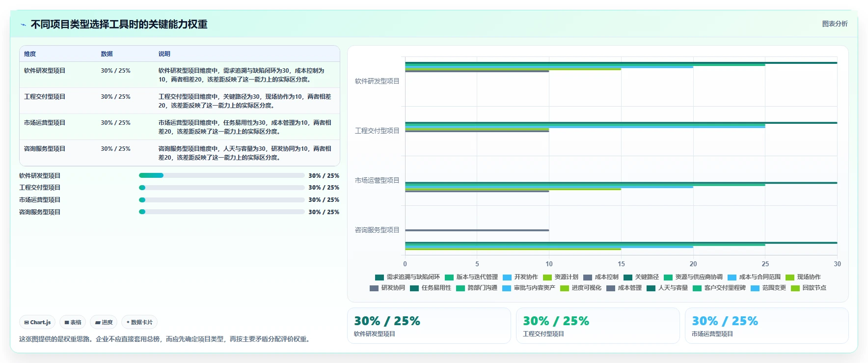Hide the 审批与内容资产 series in the legend

click(529, 288)
